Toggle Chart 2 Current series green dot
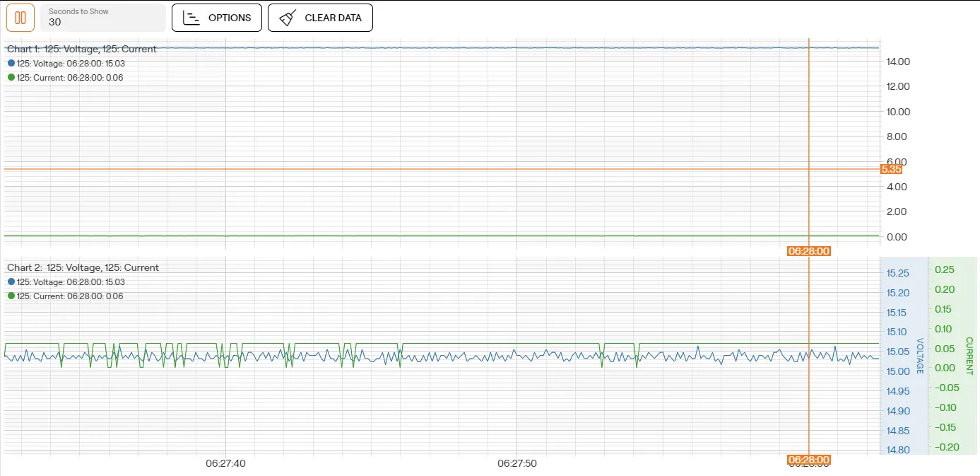 [11, 296]
